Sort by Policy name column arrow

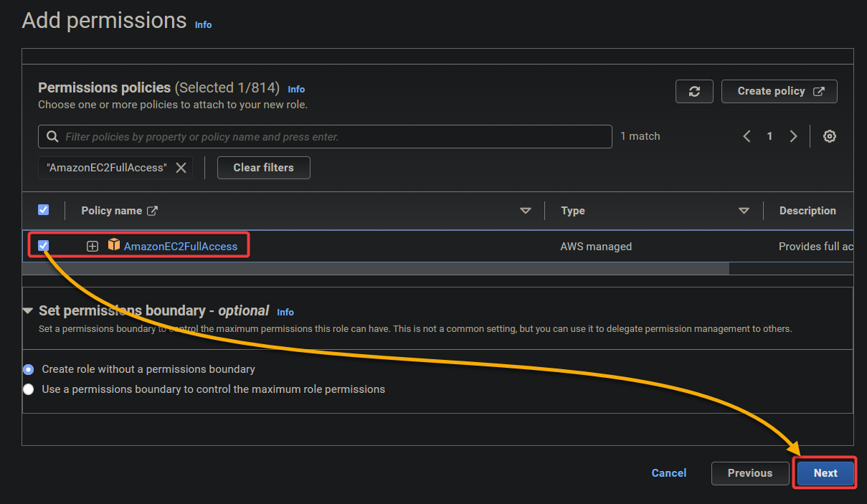point(526,211)
